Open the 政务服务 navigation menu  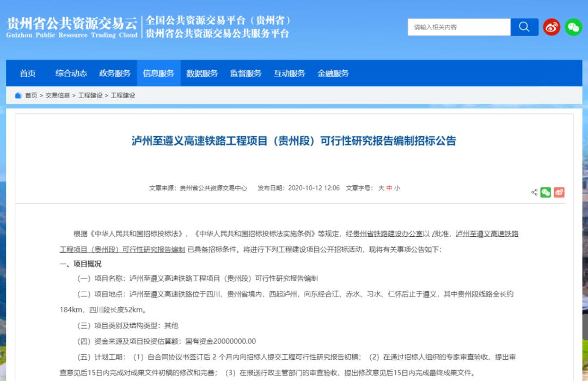tap(115, 74)
